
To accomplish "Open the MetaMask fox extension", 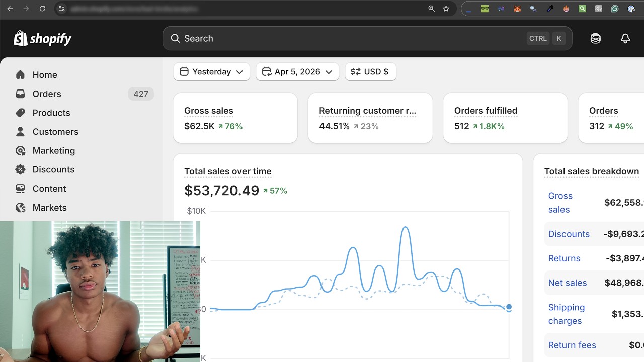I will click(517, 9).
